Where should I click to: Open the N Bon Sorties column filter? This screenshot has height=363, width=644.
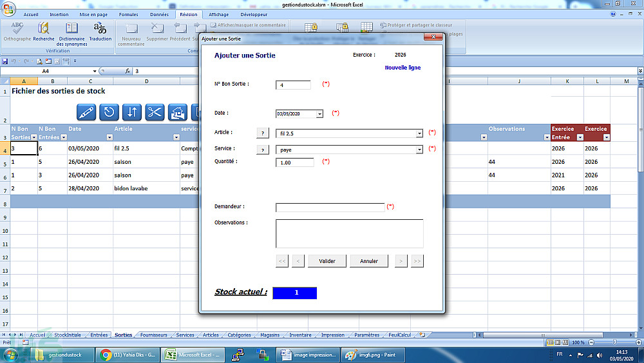34,137
